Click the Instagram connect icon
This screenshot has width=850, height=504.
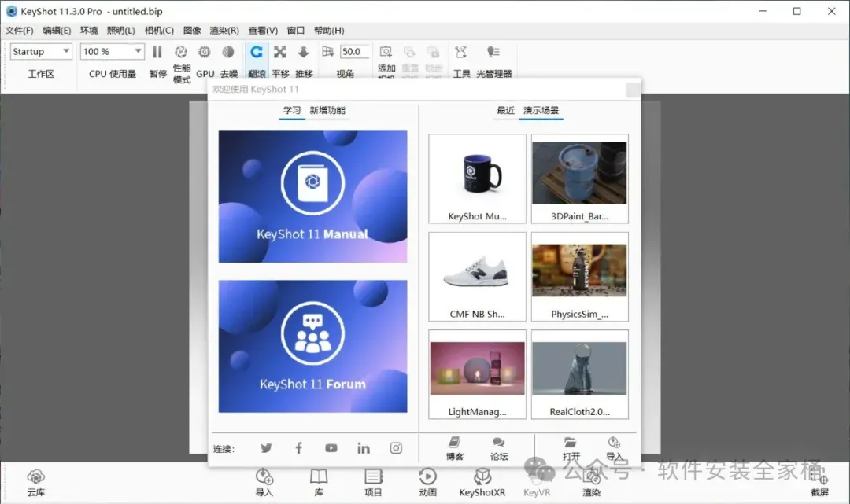396,448
